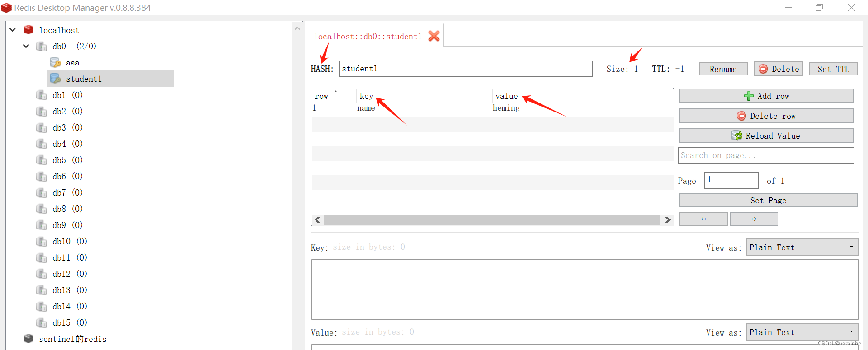Select localhost connection label
Screen dimensions: 868x350
(59, 30)
